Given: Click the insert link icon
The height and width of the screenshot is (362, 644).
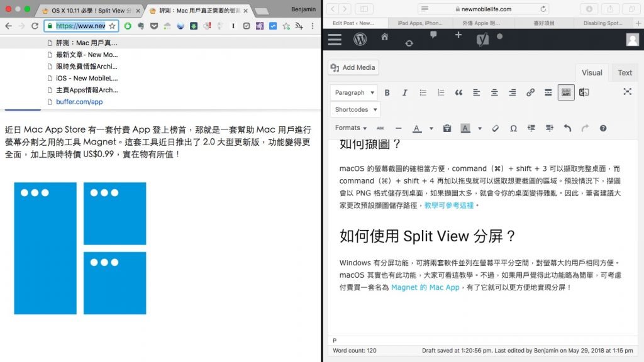Looking at the screenshot, I should [530, 92].
